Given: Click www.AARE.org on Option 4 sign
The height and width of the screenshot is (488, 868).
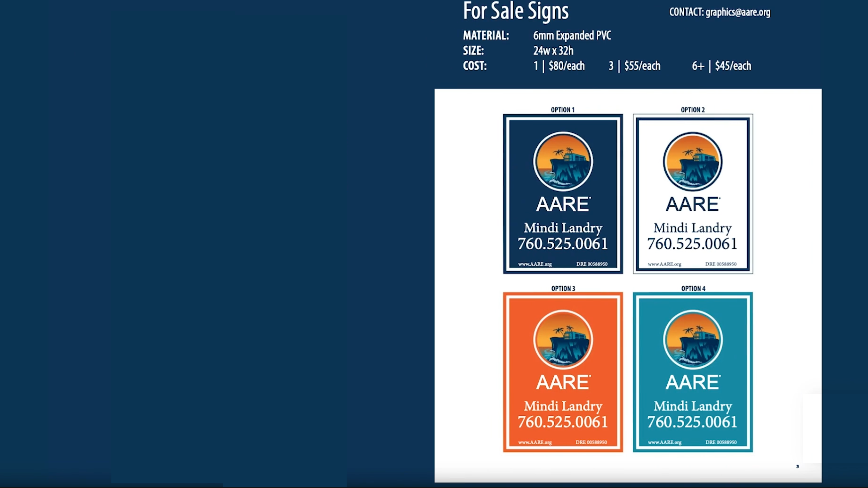Looking at the screenshot, I should click(664, 443).
